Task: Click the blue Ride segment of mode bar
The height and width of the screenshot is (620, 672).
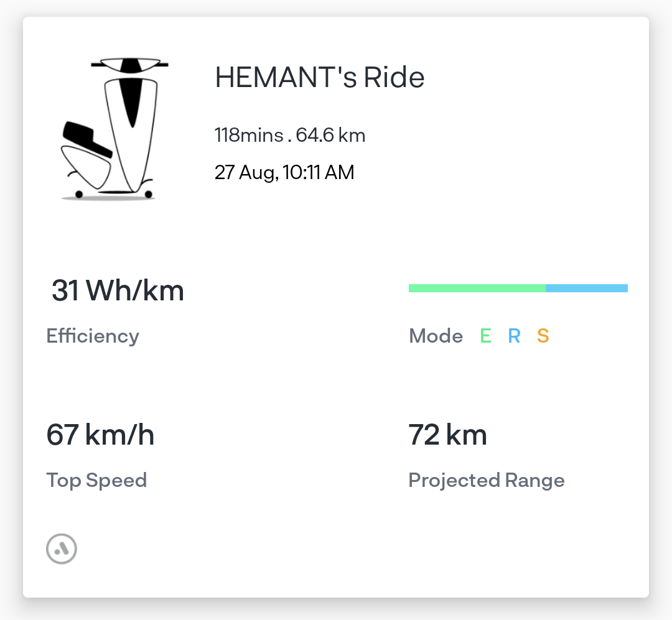Action: pos(586,288)
